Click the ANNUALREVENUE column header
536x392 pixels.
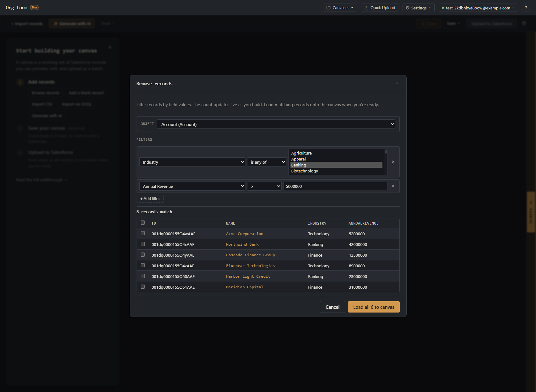[x=364, y=223]
